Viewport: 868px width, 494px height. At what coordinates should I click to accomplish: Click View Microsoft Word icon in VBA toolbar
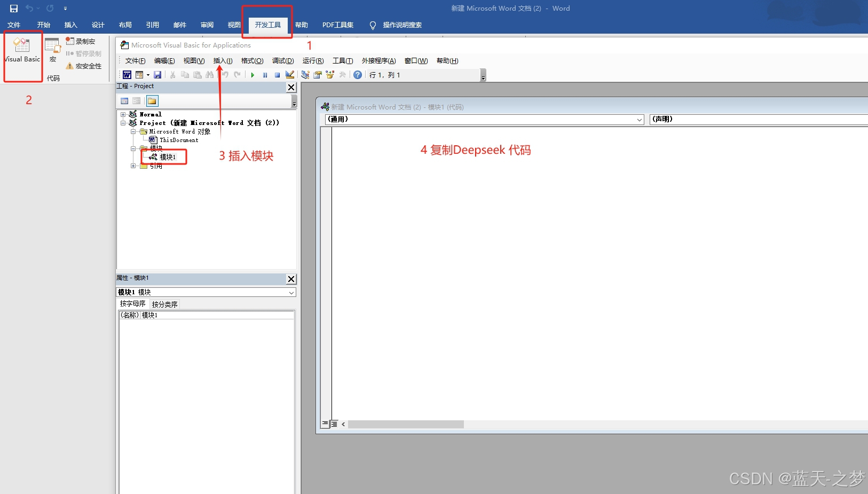click(127, 75)
